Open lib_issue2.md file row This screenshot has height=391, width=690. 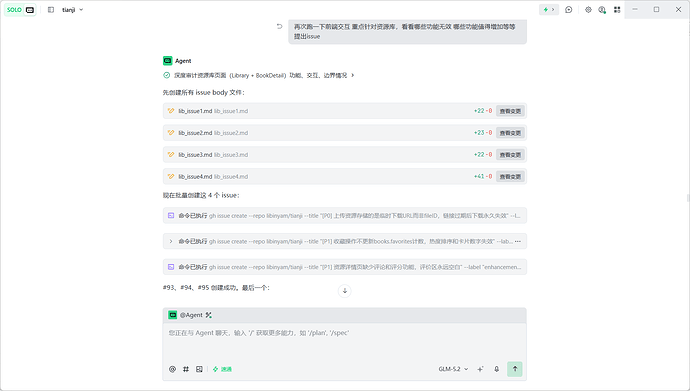[x=345, y=133]
